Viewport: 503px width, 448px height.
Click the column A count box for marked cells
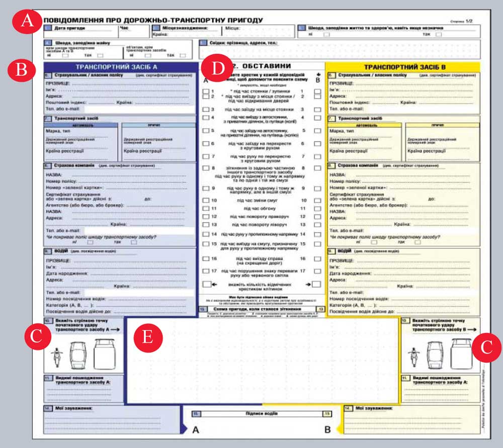207,285
